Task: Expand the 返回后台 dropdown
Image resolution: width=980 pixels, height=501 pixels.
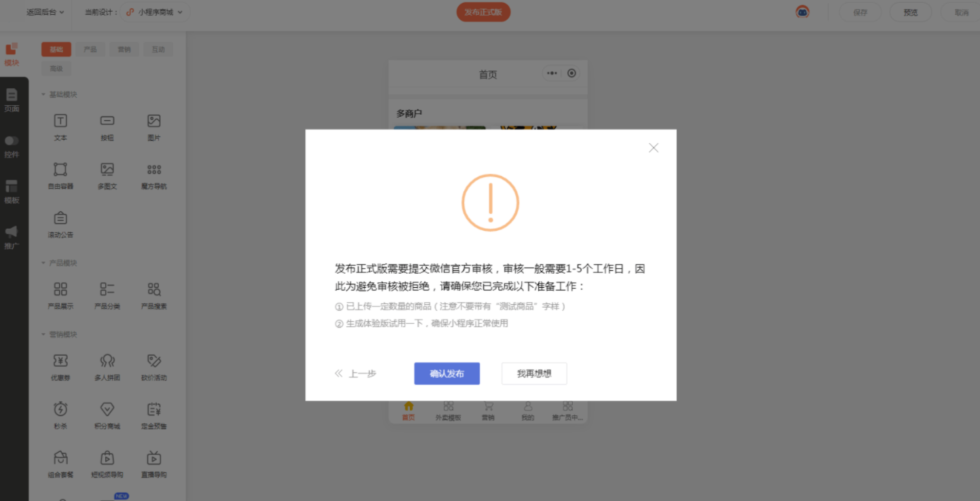Action: (45, 12)
